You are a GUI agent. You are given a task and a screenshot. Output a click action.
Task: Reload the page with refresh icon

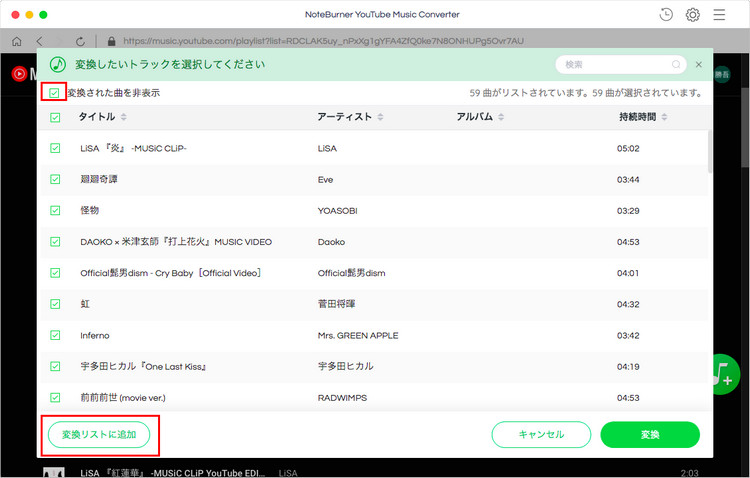pyautogui.click(x=80, y=42)
